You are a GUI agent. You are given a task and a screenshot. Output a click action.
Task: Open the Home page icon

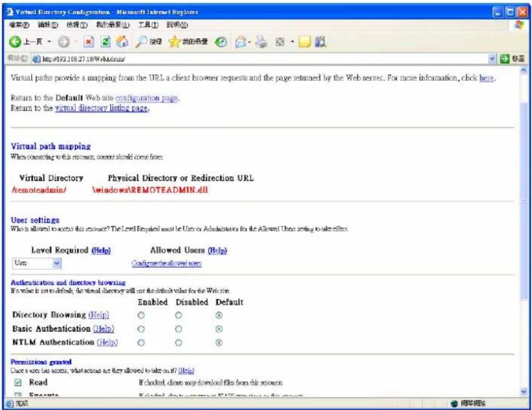point(122,42)
